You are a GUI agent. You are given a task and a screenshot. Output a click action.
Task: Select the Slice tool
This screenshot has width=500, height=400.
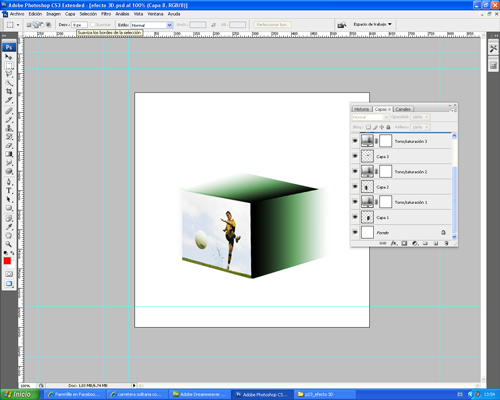[x=9, y=100]
